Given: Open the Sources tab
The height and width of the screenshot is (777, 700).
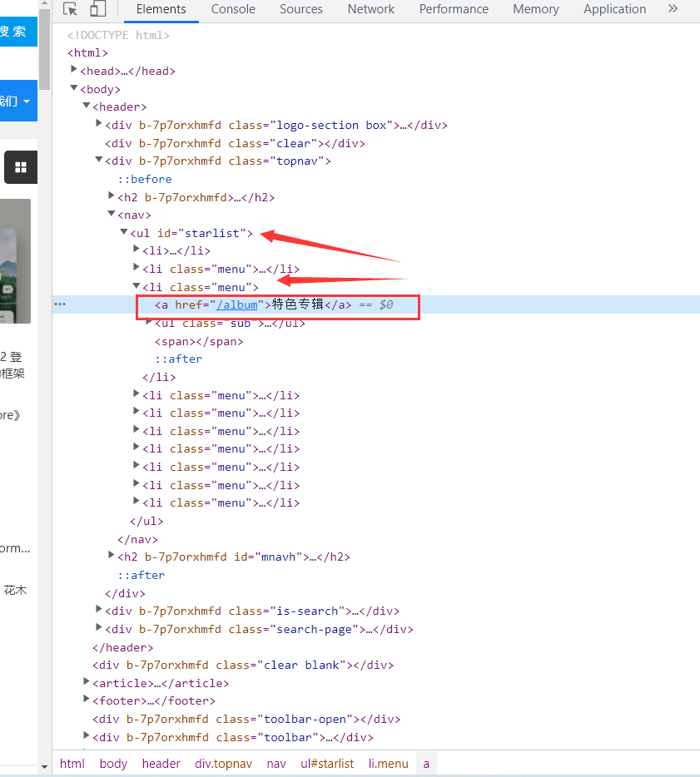Looking at the screenshot, I should (x=301, y=9).
